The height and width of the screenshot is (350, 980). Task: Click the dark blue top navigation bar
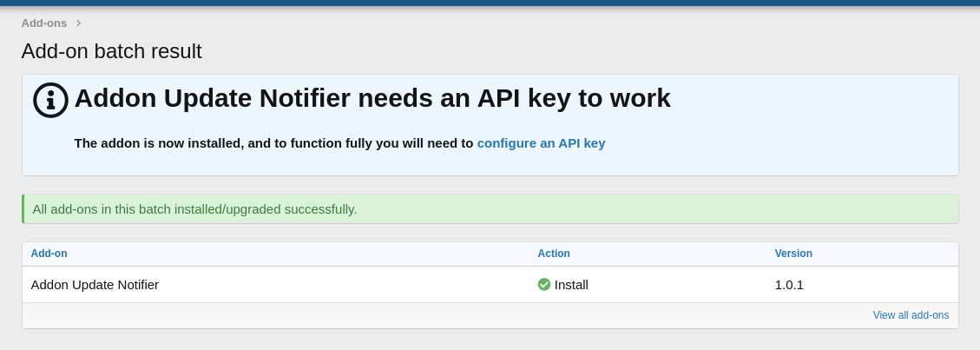tap(490, 3)
